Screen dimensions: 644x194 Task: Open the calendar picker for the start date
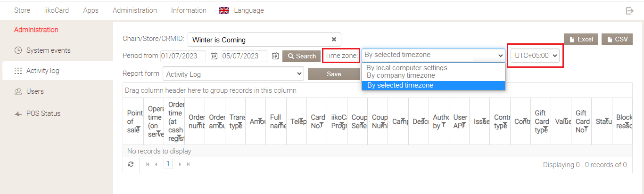click(x=214, y=56)
